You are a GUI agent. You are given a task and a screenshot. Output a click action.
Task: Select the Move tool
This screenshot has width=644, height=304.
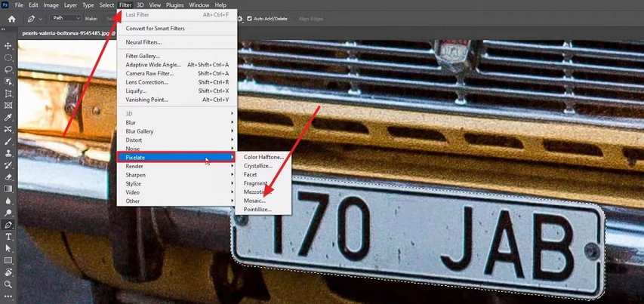[8, 46]
